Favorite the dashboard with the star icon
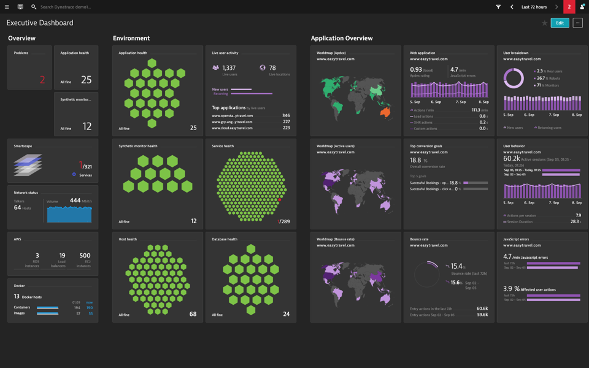Viewport: 590px width, 368px height. [x=544, y=23]
